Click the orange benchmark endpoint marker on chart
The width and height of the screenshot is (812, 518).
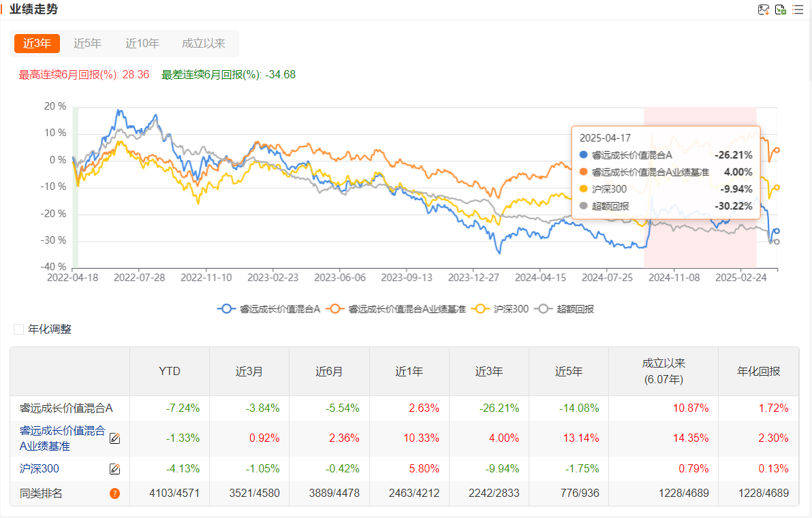pyautogui.click(x=777, y=150)
